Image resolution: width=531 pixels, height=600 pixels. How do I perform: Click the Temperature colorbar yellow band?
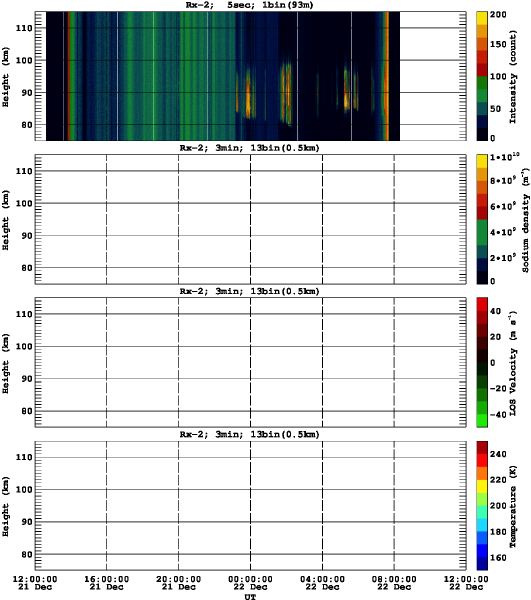point(482,486)
